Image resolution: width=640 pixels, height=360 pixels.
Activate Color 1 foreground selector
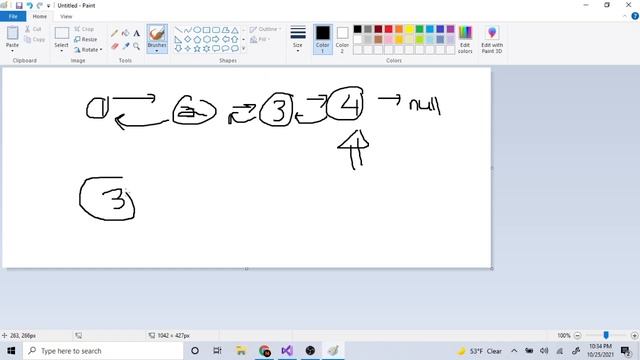point(322,39)
